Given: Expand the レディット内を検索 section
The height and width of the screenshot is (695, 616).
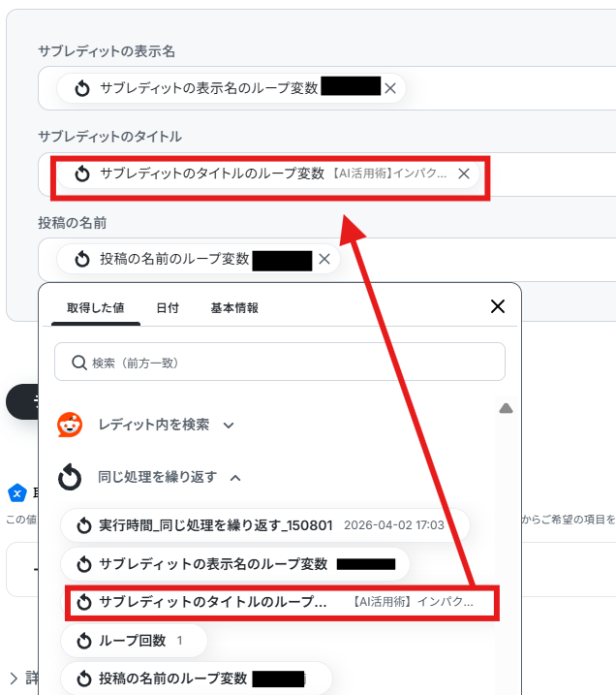Looking at the screenshot, I should (229, 426).
